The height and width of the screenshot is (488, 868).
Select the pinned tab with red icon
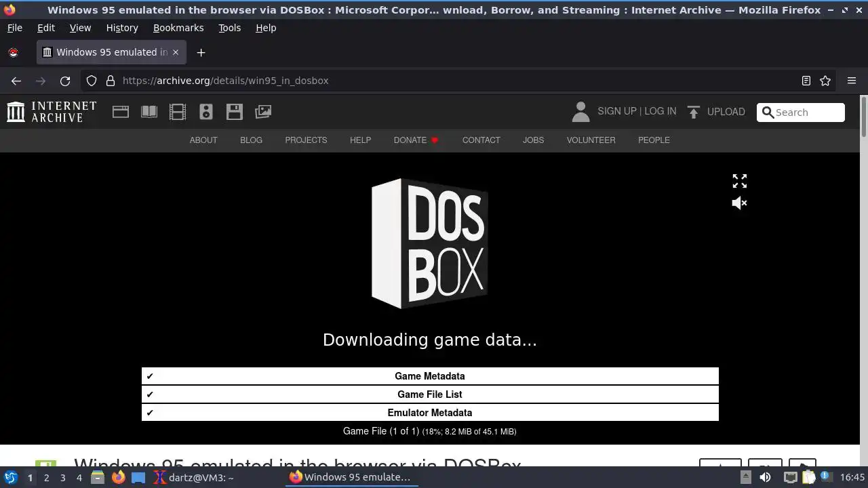coord(13,52)
